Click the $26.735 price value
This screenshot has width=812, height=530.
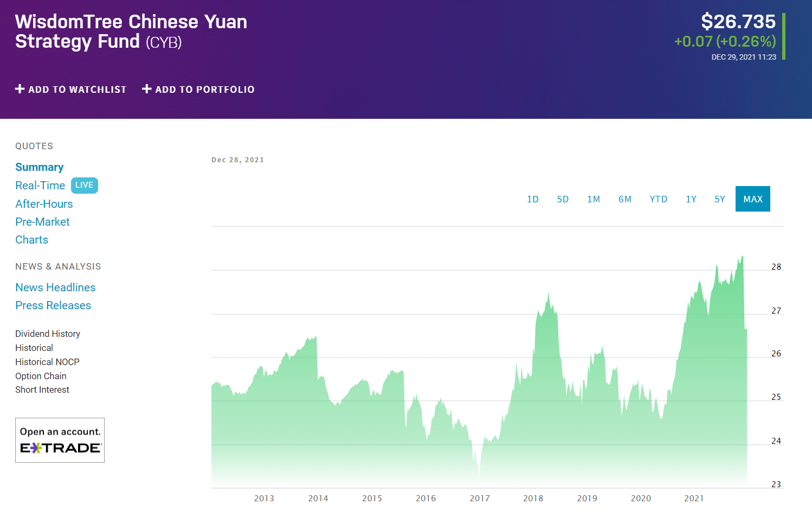pos(738,22)
